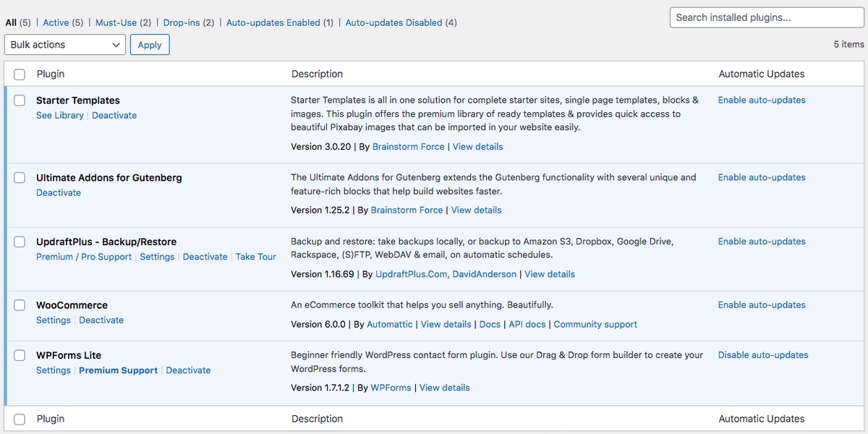
Task: View details of Starter Templates
Action: tap(477, 146)
